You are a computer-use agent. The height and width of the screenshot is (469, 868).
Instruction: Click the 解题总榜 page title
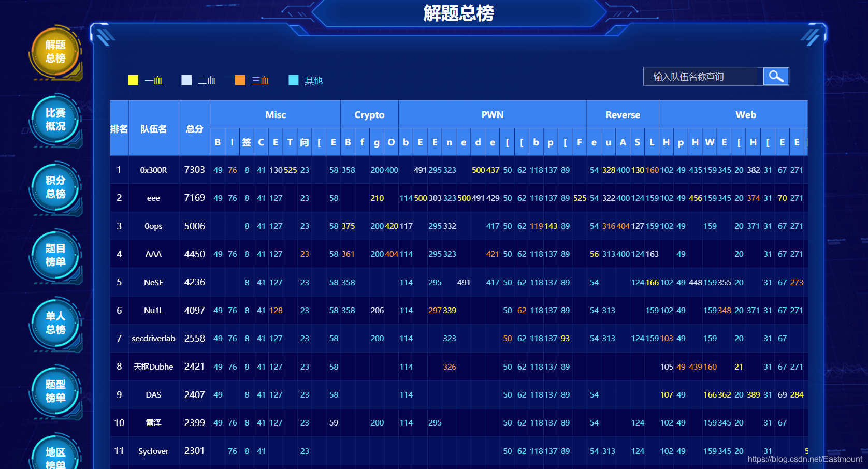[458, 13]
